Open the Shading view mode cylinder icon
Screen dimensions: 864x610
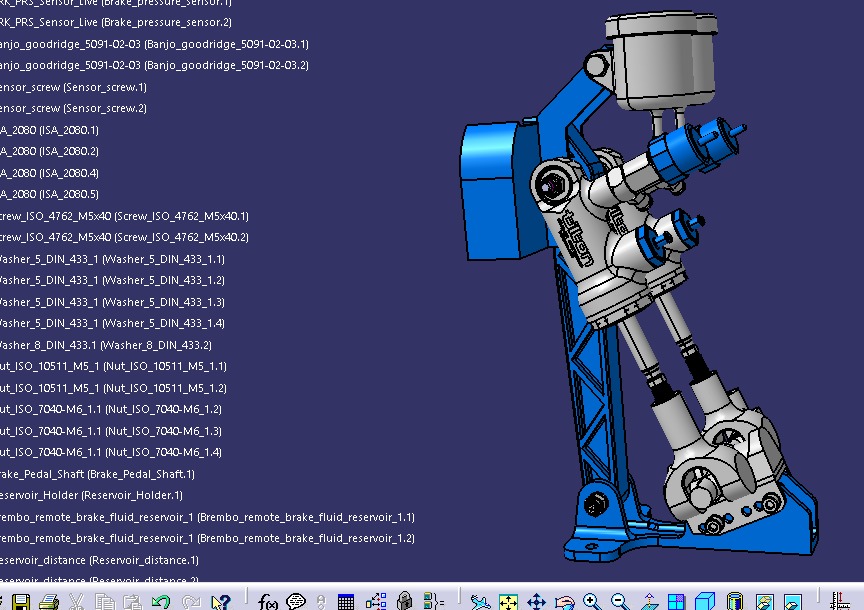point(734,602)
